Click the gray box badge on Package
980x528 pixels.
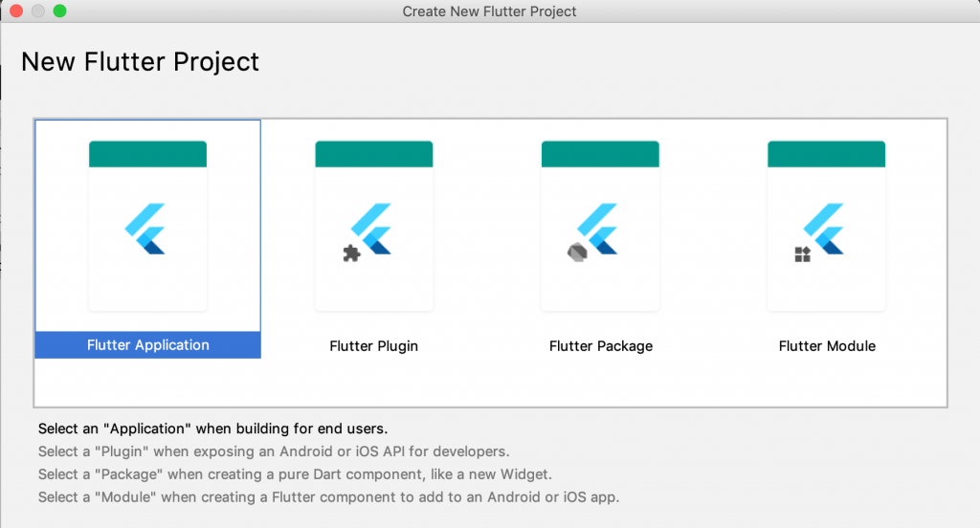click(576, 254)
